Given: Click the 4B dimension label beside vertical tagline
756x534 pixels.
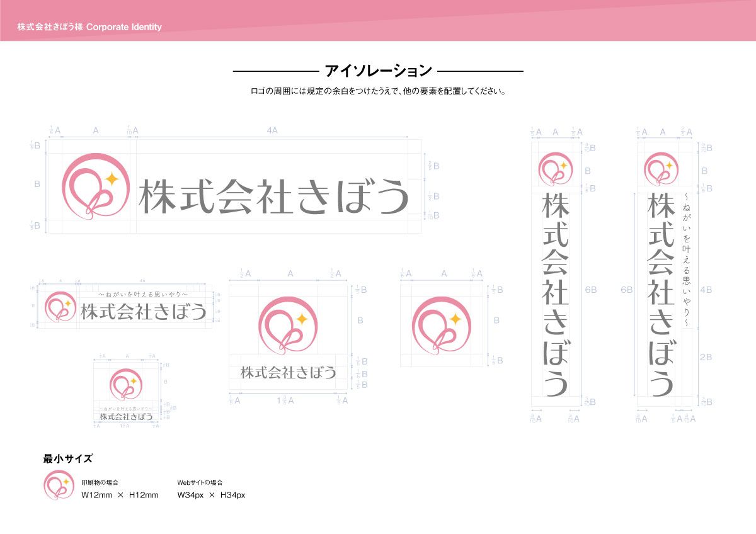Looking at the screenshot, I should (706, 290).
